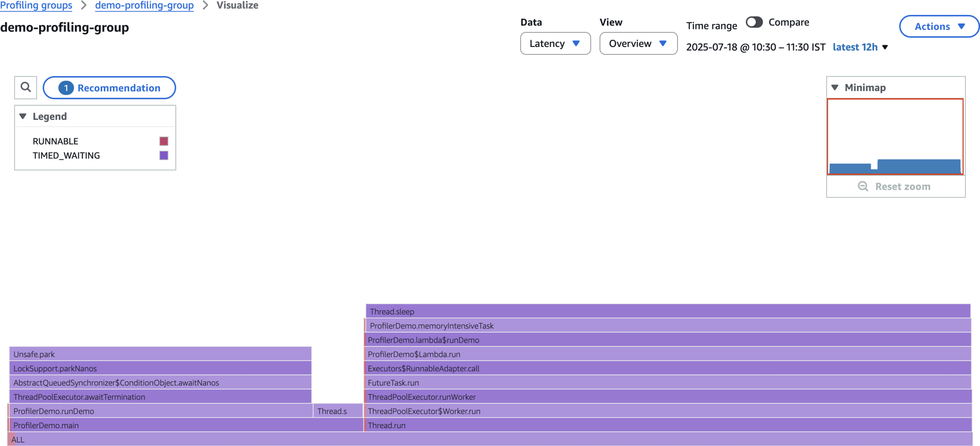Go to Profiling groups breadcrumb
This screenshot has height=446, width=980.
36,5
